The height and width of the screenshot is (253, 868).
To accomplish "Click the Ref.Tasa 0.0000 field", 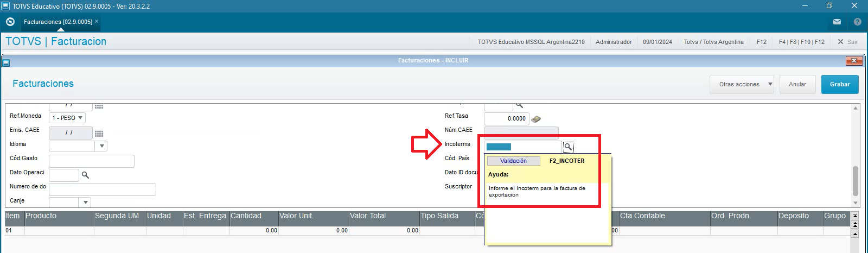I will click(506, 118).
